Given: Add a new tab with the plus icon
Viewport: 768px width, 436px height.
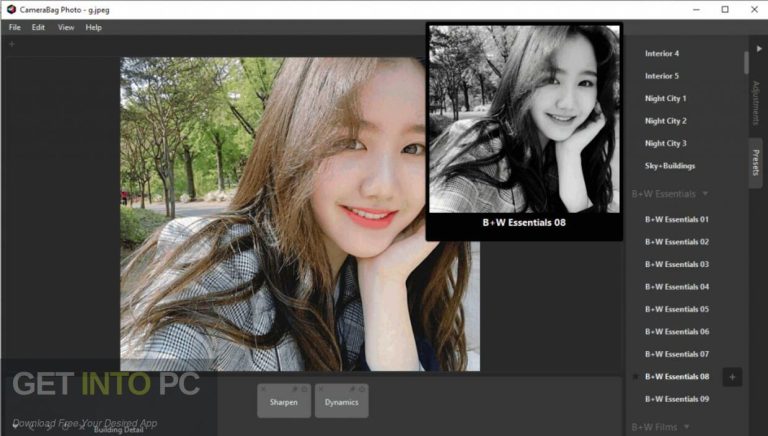Looking at the screenshot, I should coord(12,44).
